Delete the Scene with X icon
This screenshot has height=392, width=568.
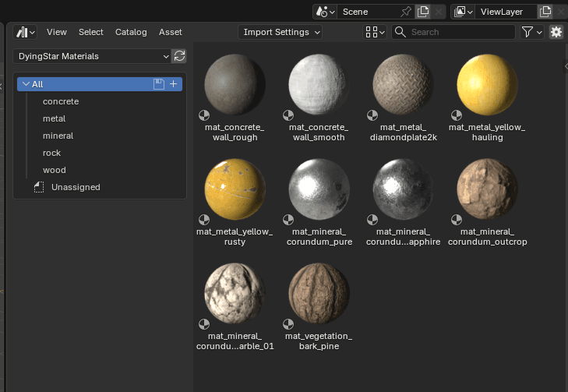439,12
